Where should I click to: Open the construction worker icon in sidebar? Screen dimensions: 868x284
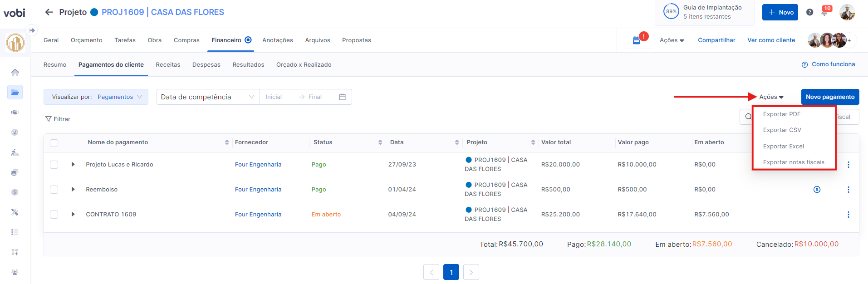coord(15,152)
